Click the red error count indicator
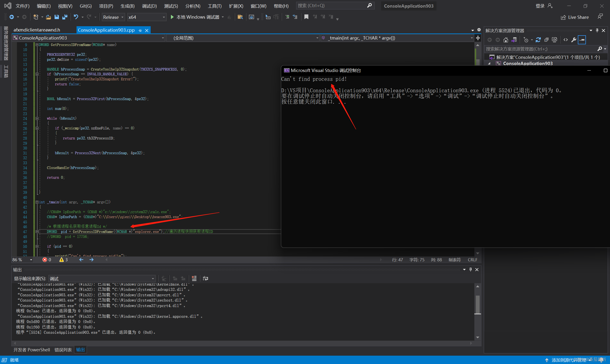This screenshot has height=364, width=610. click(x=47, y=260)
